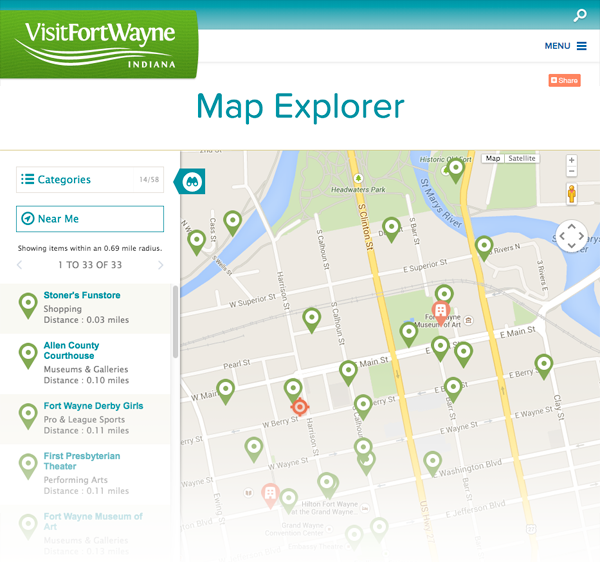Click the marker on E Washington Blvd

click(x=433, y=464)
